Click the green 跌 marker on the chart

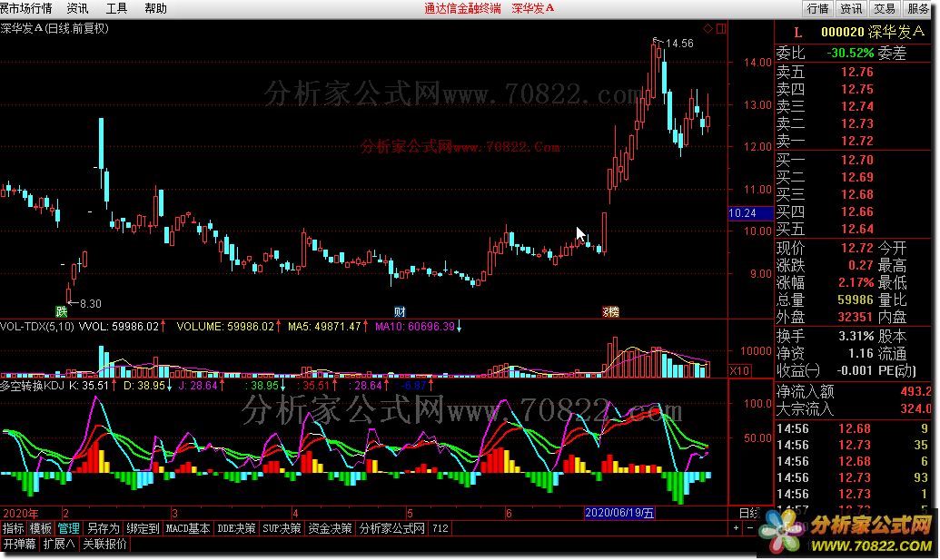61,311
